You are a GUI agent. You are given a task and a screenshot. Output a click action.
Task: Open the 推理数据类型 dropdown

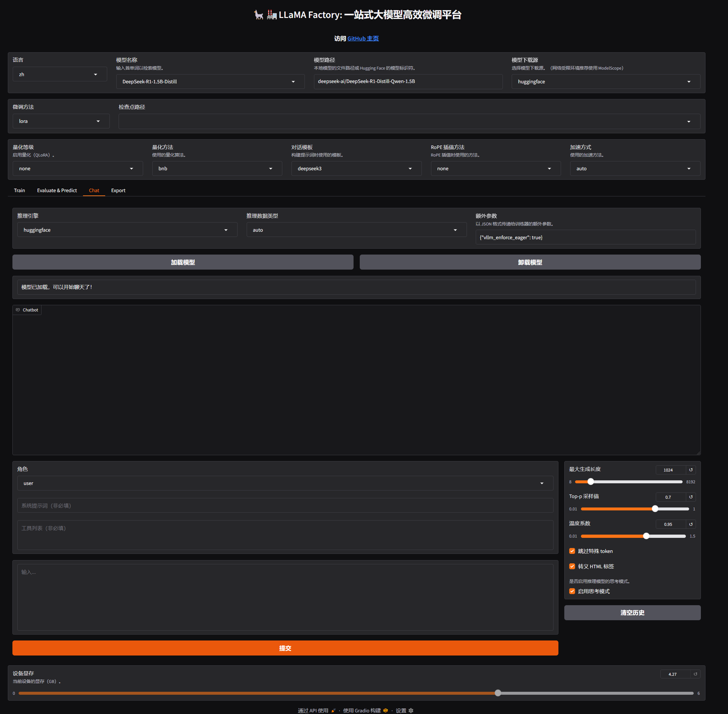click(356, 230)
